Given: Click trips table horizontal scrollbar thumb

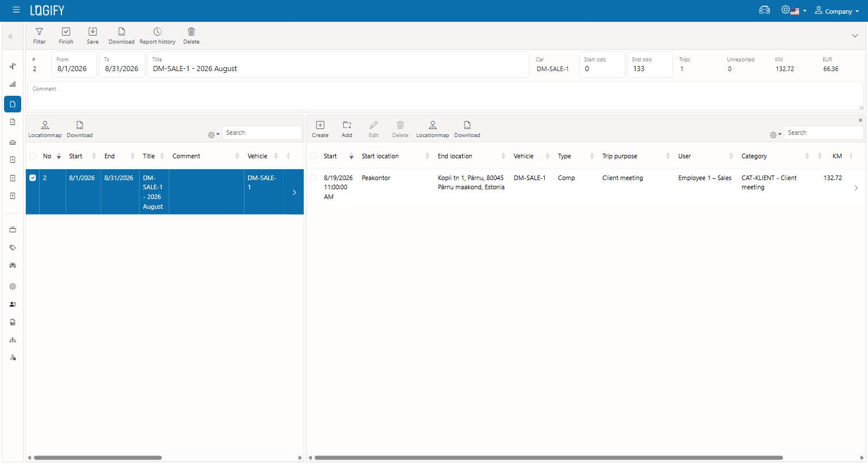Looking at the screenshot, I should coord(548,458).
